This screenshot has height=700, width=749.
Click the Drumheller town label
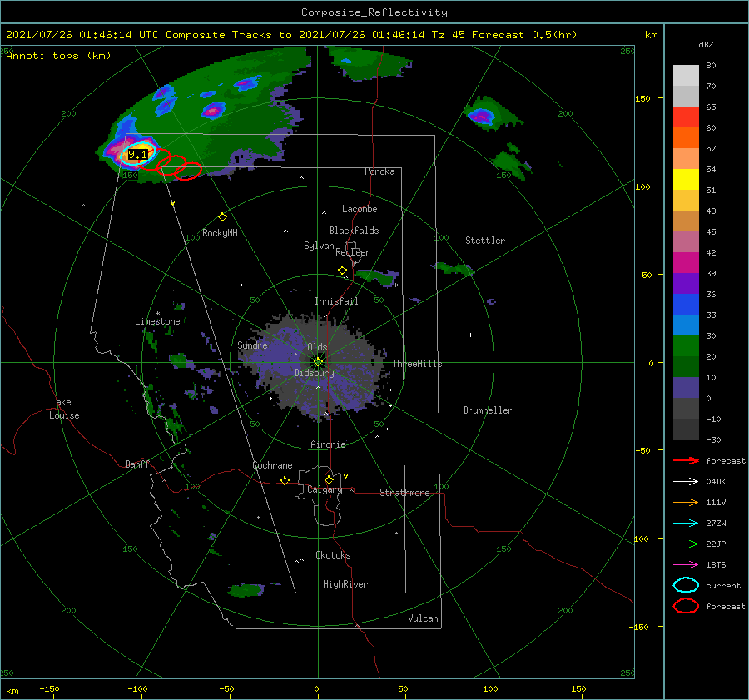[x=488, y=410]
